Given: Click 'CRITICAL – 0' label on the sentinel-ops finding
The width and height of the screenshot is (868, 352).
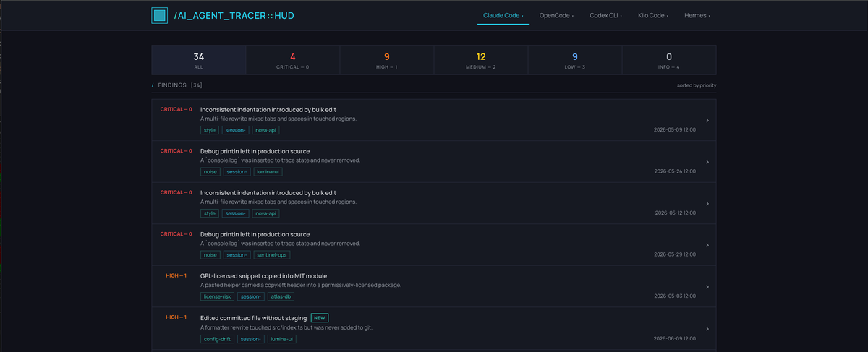Looking at the screenshot, I should tap(176, 234).
